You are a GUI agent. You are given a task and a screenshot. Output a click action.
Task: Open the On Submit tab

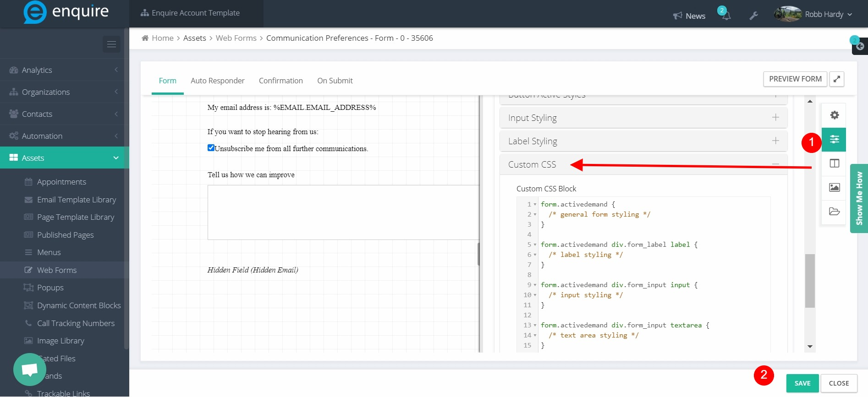click(335, 81)
